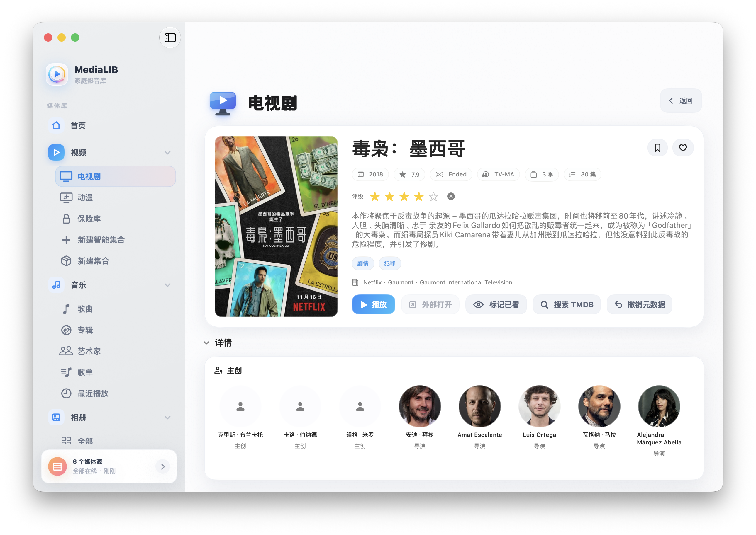
Task: Click the 视频 play icon in sidebar
Action: point(56,153)
